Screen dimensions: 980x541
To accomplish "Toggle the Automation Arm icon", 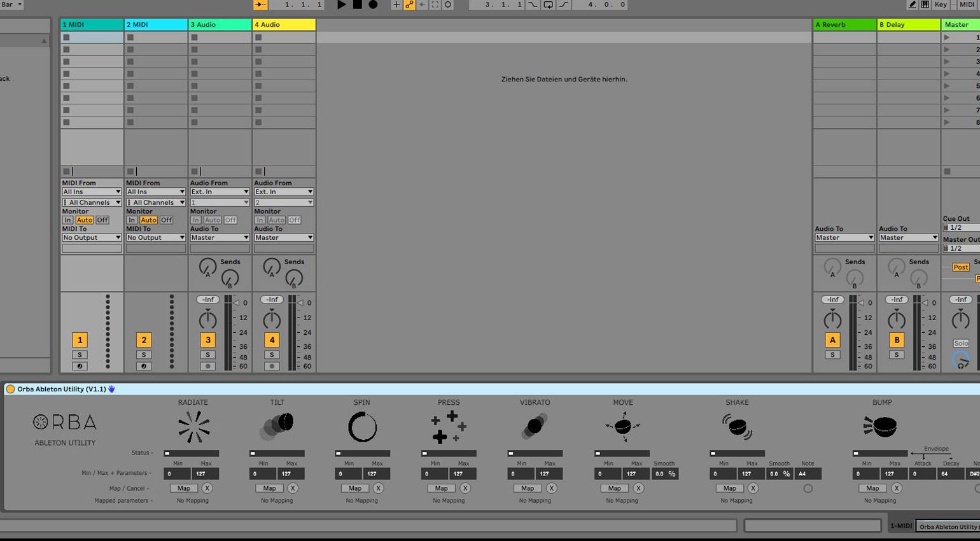I will coord(409,4).
